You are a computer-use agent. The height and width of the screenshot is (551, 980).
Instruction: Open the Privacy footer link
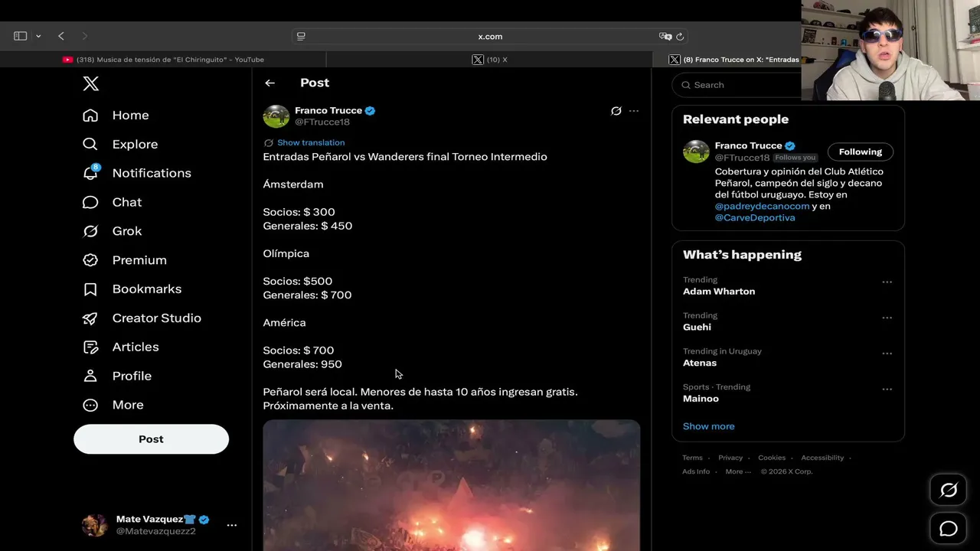[x=730, y=458]
